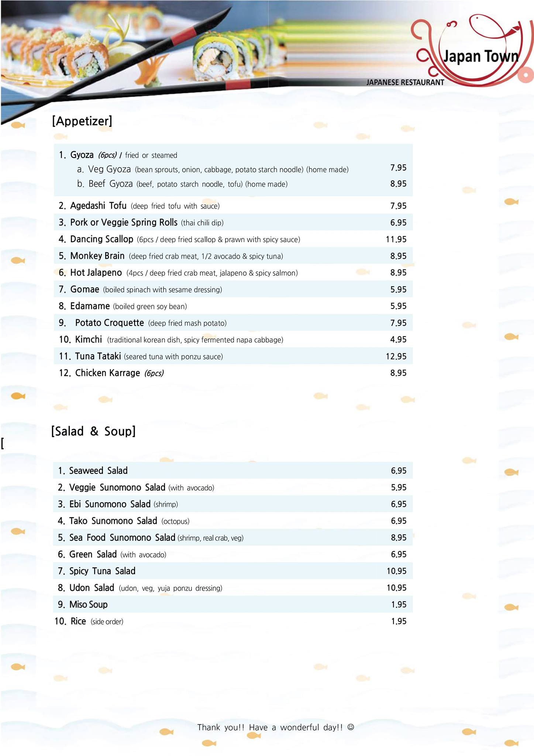Select the Appetizer section heading
The image size is (534, 756).
[x=82, y=121]
